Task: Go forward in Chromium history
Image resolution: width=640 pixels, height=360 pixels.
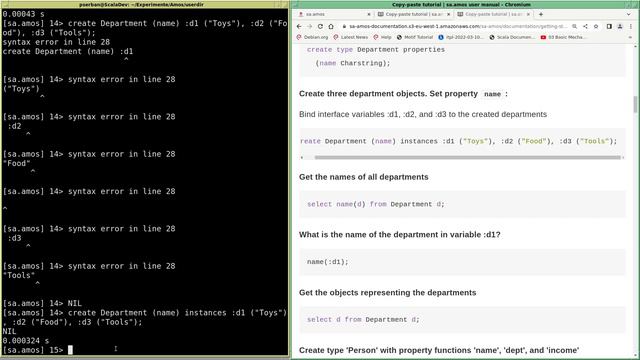Action: coord(310,26)
